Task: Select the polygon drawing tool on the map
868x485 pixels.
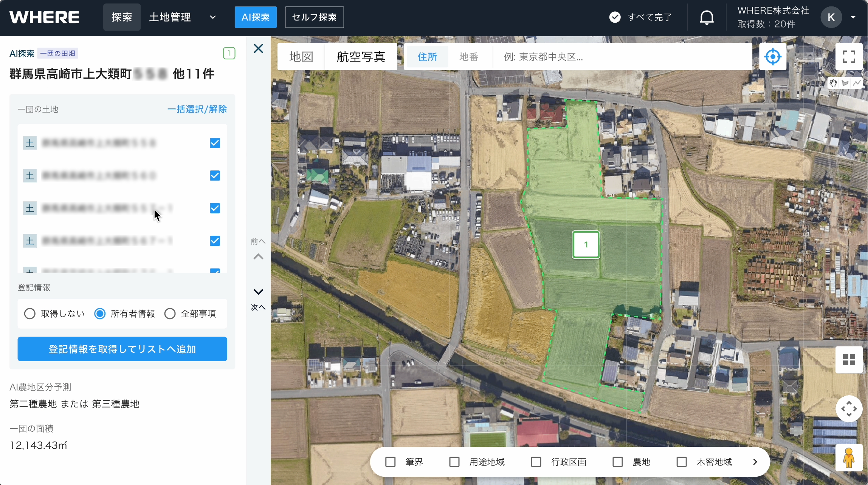Action: pos(845,83)
